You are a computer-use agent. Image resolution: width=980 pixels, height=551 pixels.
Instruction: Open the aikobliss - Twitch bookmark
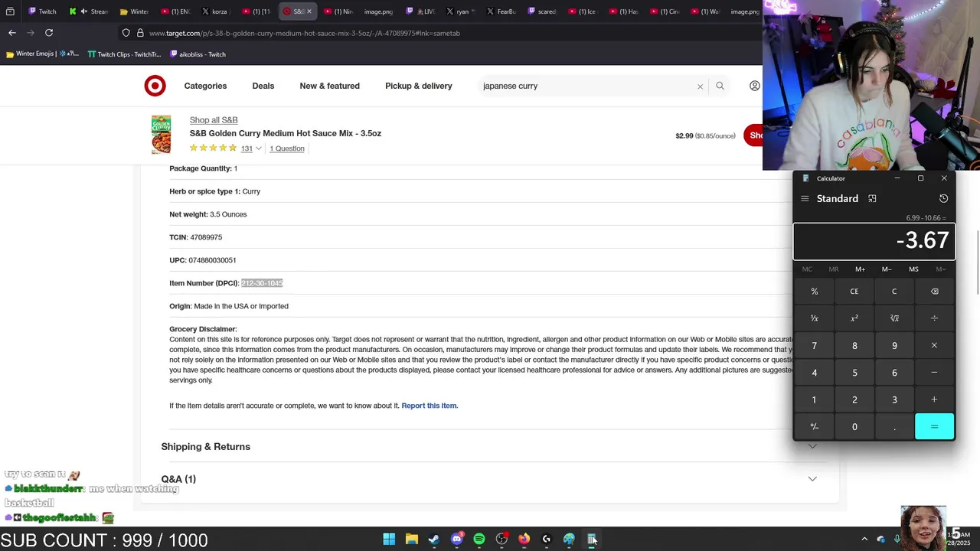pyautogui.click(x=198, y=54)
